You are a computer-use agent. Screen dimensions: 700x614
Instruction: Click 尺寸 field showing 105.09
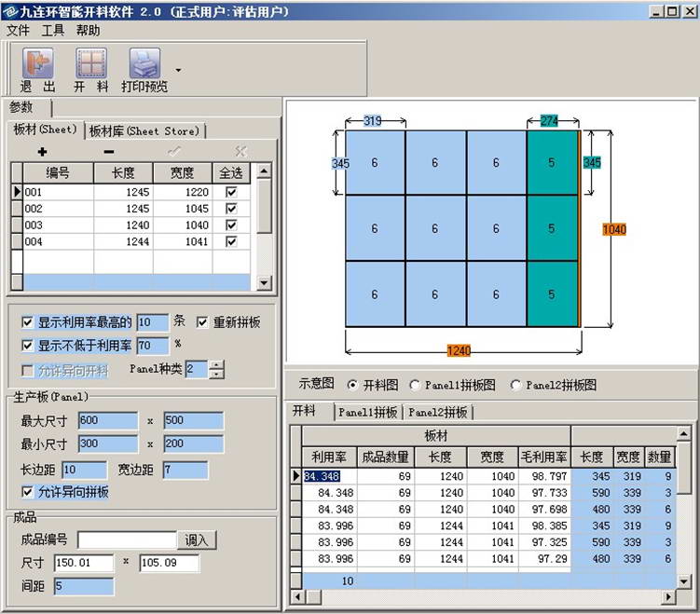[170, 563]
